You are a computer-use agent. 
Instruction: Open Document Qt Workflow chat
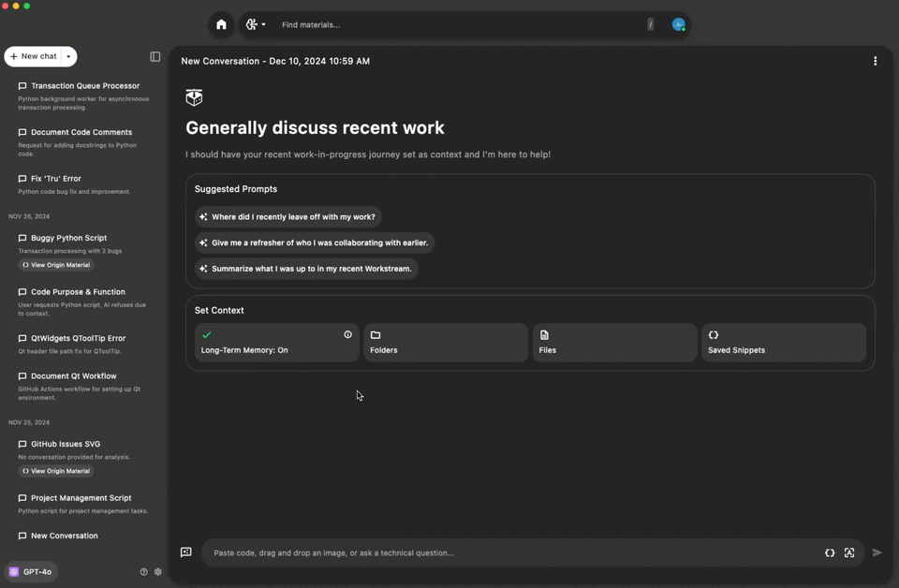coord(83,387)
